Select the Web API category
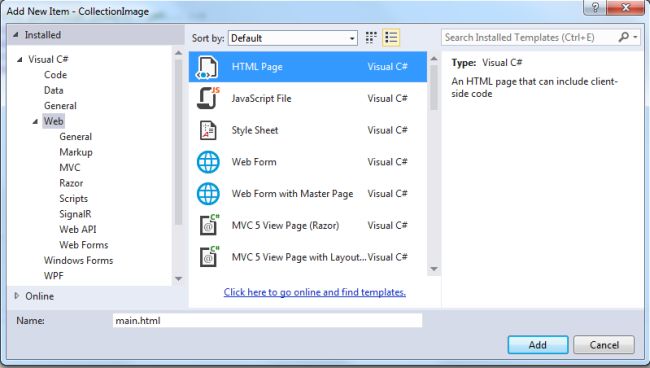The height and width of the screenshot is (368, 650). tap(78, 230)
